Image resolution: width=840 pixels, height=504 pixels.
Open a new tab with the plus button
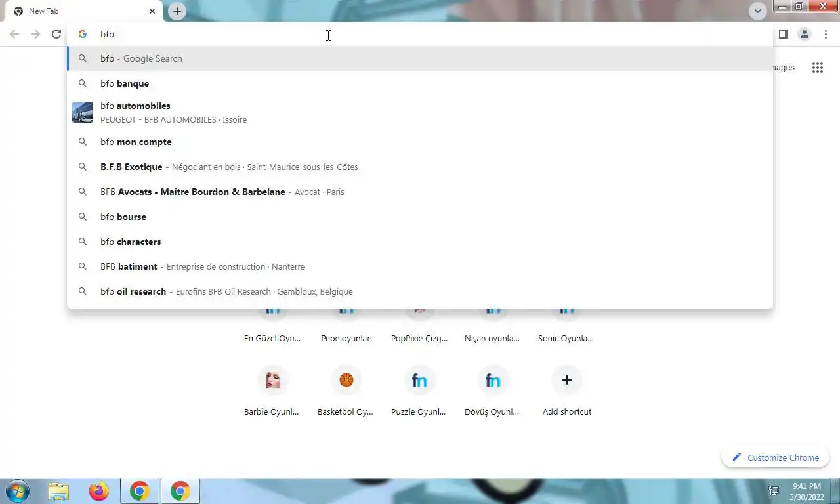click(177, 10)
